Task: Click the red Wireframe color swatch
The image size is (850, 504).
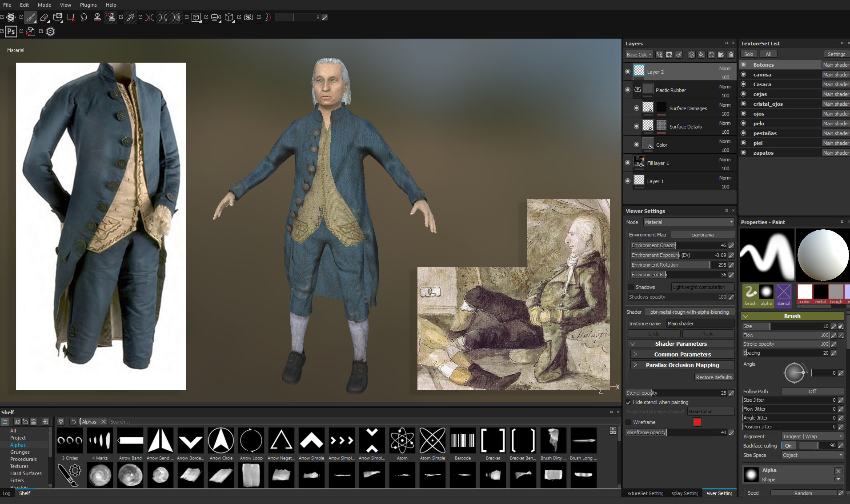Action: pyautogui.click(x=697, y=422)
